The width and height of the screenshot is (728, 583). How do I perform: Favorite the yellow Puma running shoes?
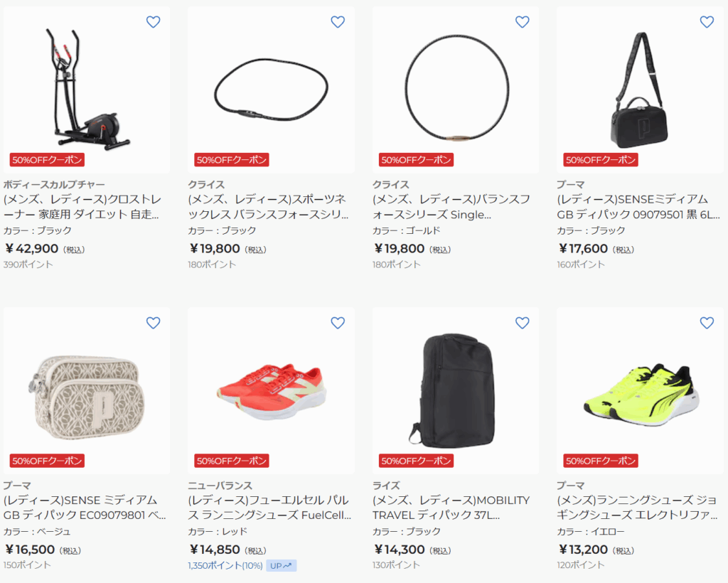point(707,323)
